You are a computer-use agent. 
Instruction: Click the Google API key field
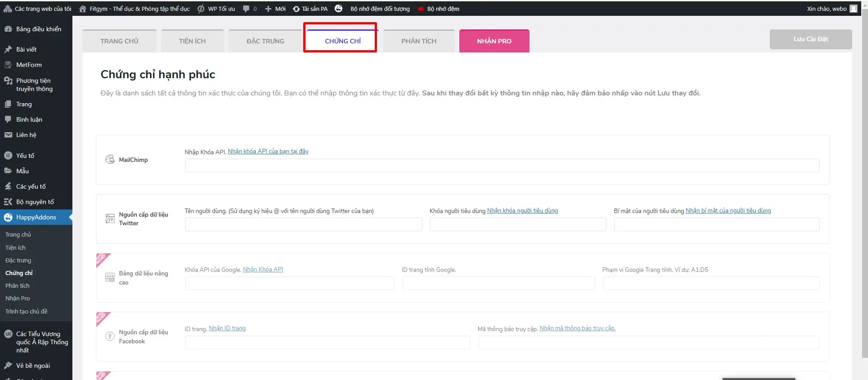point(290,283)
